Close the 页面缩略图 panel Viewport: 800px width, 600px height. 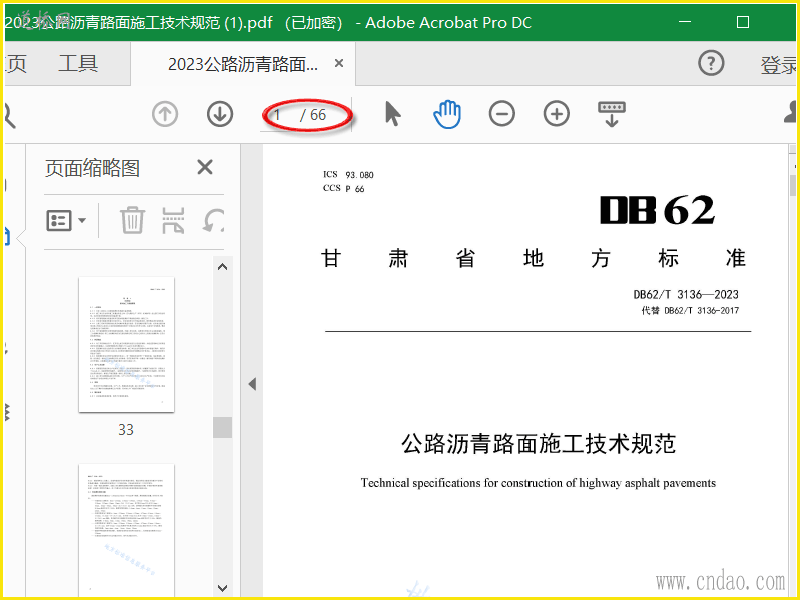click(x=205, y=167)
